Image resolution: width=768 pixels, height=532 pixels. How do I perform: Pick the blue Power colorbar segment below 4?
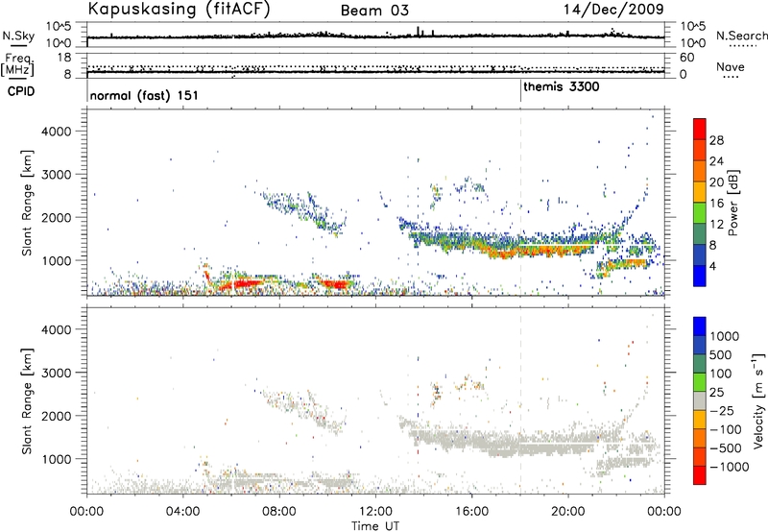[700, 276]
